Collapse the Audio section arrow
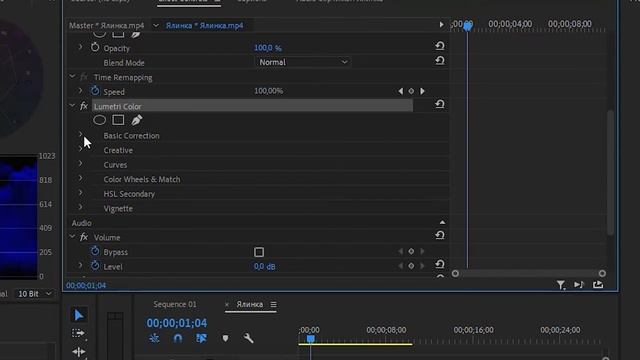 click(x=442, y=222)
